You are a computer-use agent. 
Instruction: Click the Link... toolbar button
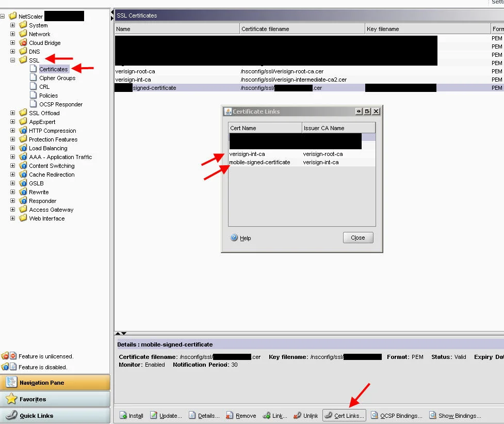pyautogui.click(x=275, y=415)
